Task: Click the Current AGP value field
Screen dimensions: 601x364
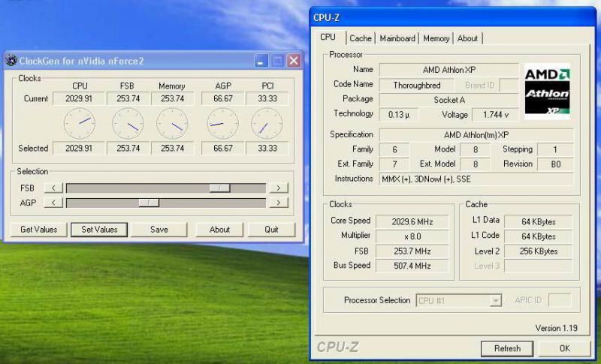Action: point(223,98)
